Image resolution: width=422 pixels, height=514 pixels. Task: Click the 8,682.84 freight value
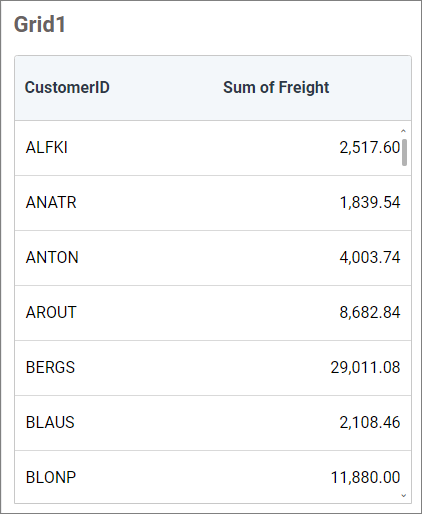[x=370, y=313]
